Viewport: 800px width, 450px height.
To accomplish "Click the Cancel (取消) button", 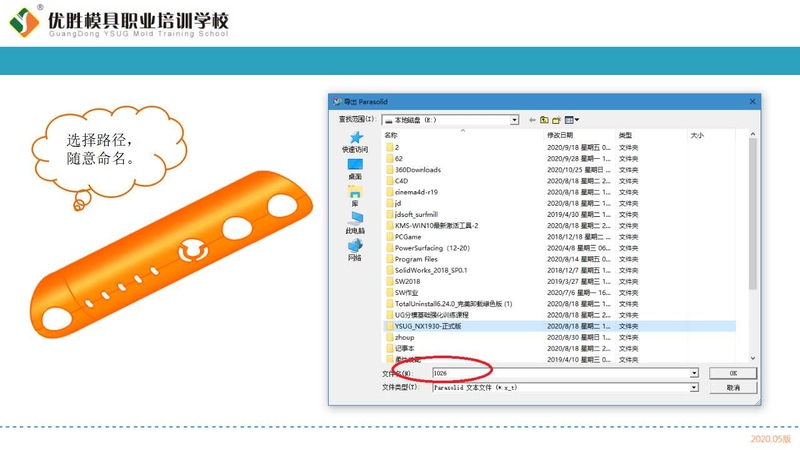I will (733, 387).
